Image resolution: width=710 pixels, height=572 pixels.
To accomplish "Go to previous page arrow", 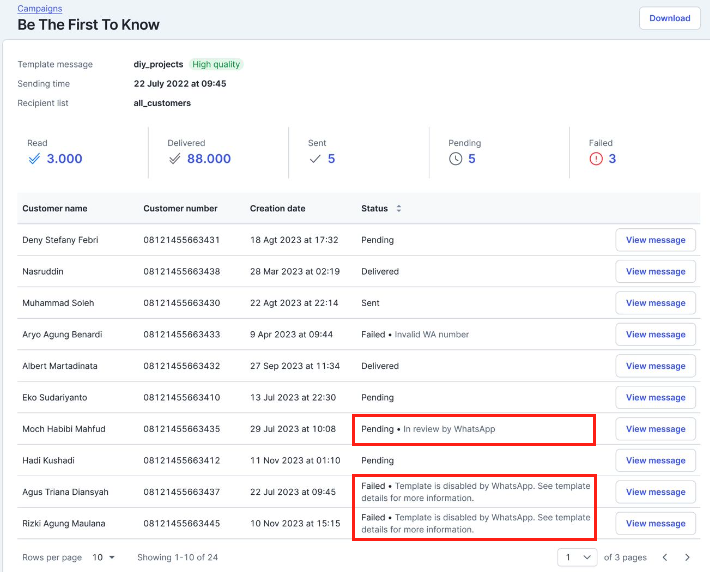I will pyautogui.click(x=665, y=557).
